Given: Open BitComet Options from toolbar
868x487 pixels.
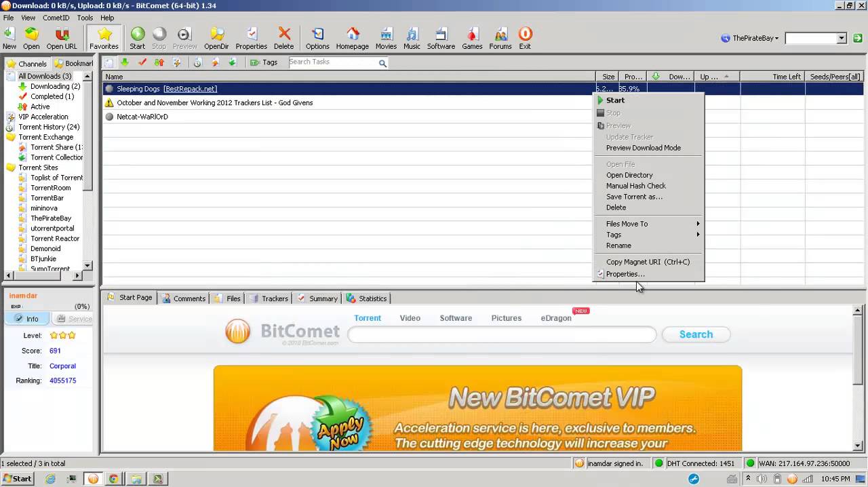Looking at the screenshot, I should coord(317,38).
